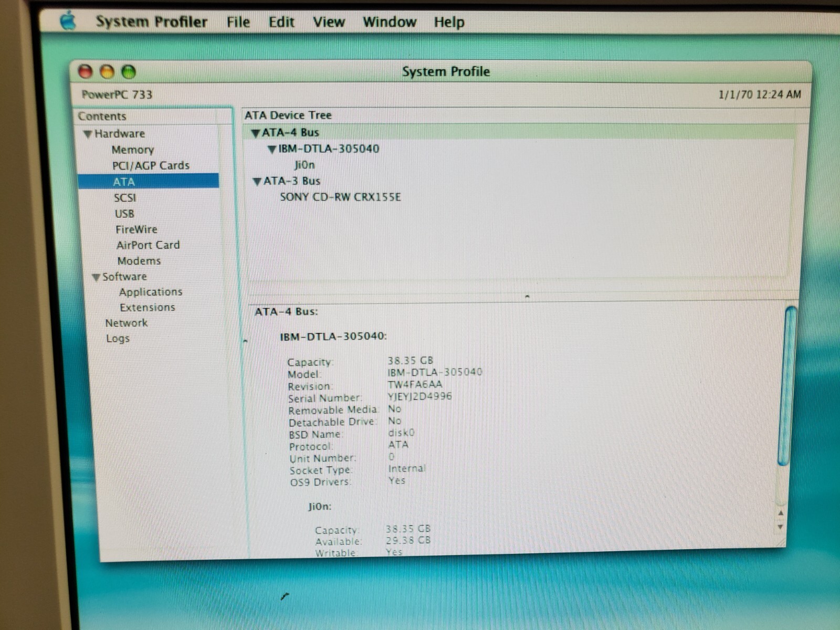The height and width of the screenshot is (630, 840).
Task: Click the scroll up arrow
Action: (x=781, y=513)
